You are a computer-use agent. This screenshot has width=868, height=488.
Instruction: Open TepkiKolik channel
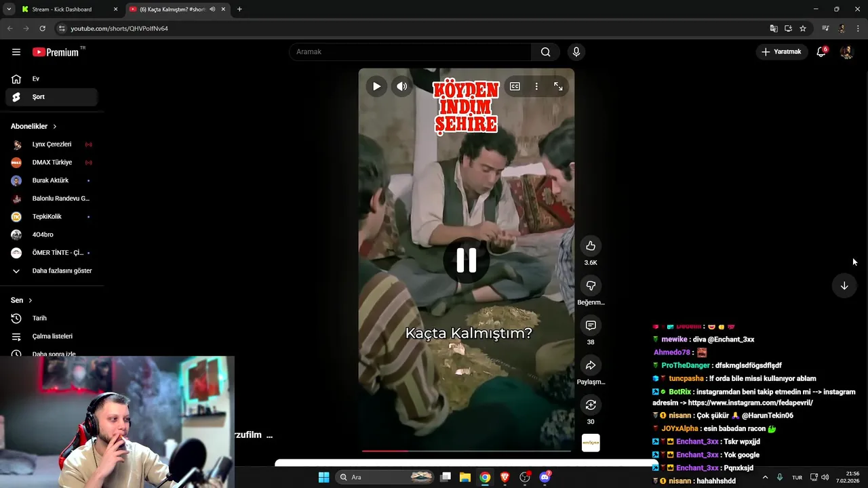[x=52, y=216]
